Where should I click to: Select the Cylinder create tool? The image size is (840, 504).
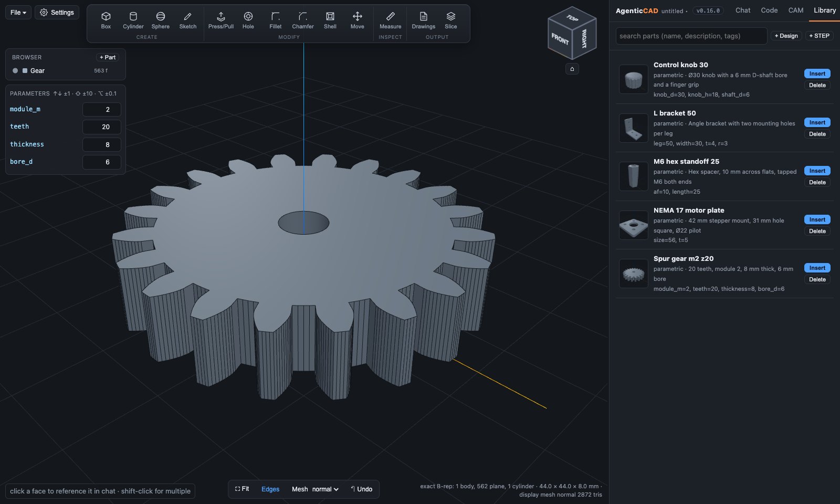[x=133, y=20]
